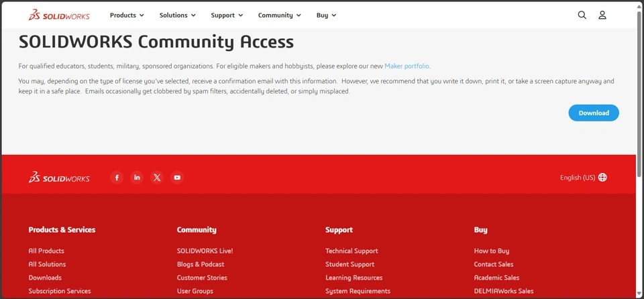Click the globe language icon
644x299 pixels.
pyautogui.click(x=602, y=178)
